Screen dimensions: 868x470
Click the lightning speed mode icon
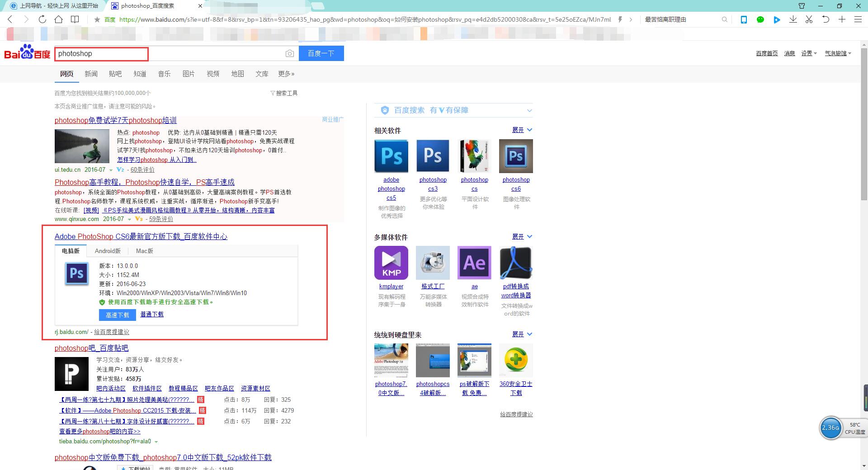(620, 19)
